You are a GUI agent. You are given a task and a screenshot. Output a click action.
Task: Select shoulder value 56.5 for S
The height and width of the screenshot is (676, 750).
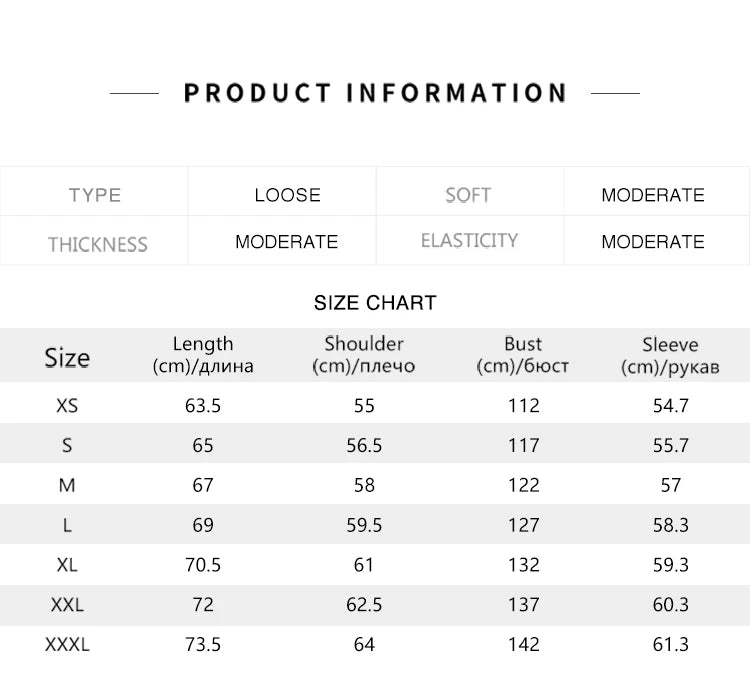tap(364, 446)
